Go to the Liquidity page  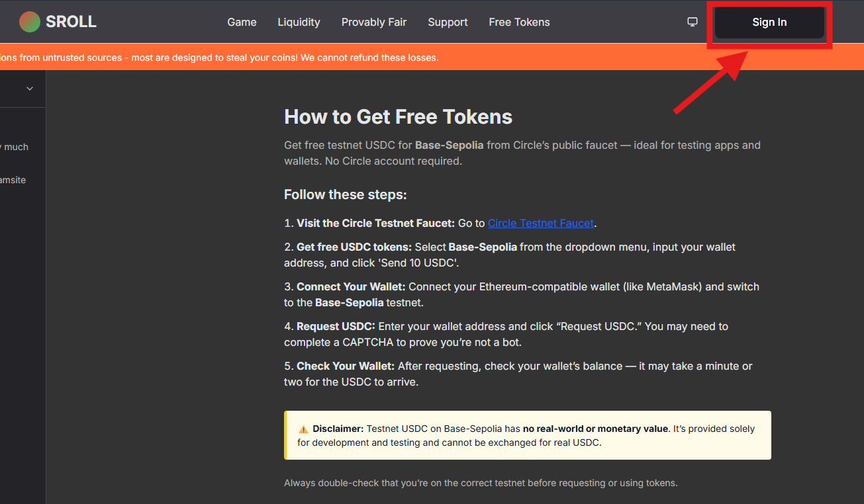(299, 22)
